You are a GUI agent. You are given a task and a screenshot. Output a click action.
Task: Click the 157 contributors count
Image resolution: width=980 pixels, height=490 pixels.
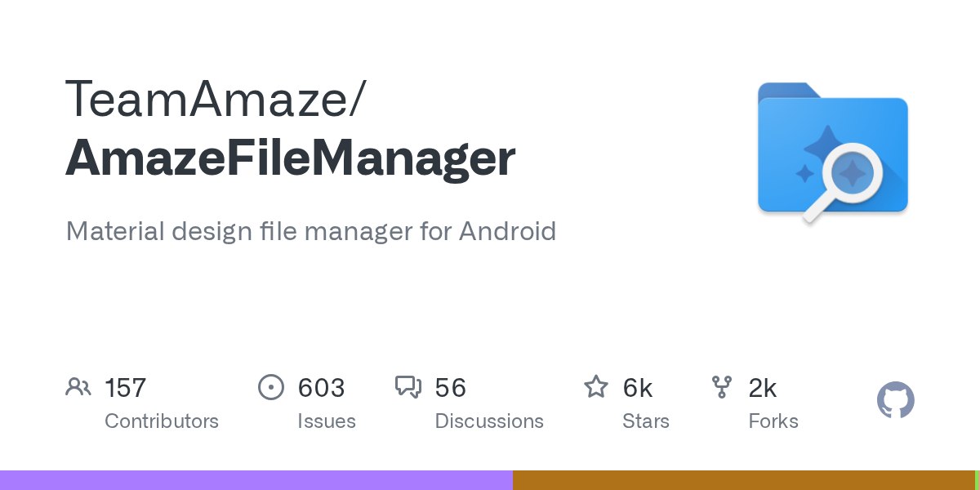(126, 388)
